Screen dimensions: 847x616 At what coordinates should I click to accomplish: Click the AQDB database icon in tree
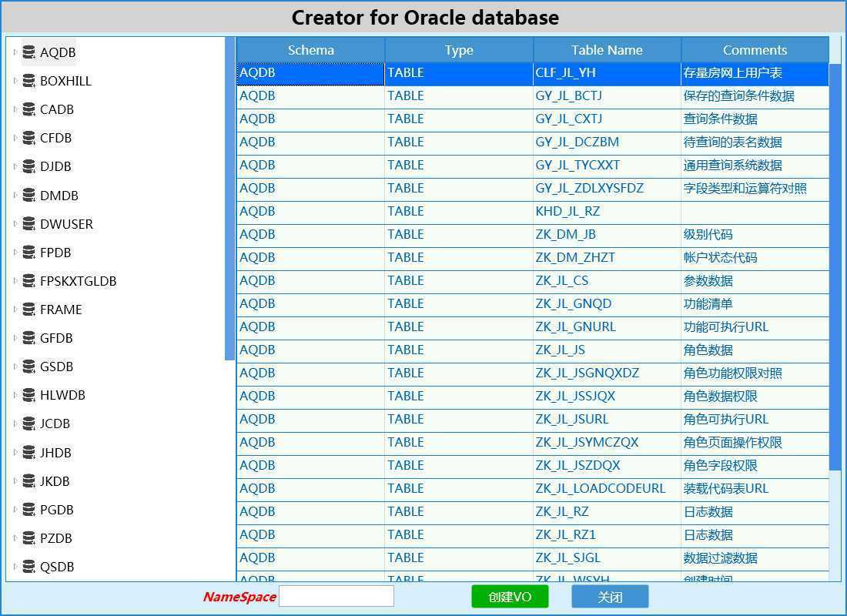pyautogui.click(x=28, y=52)
